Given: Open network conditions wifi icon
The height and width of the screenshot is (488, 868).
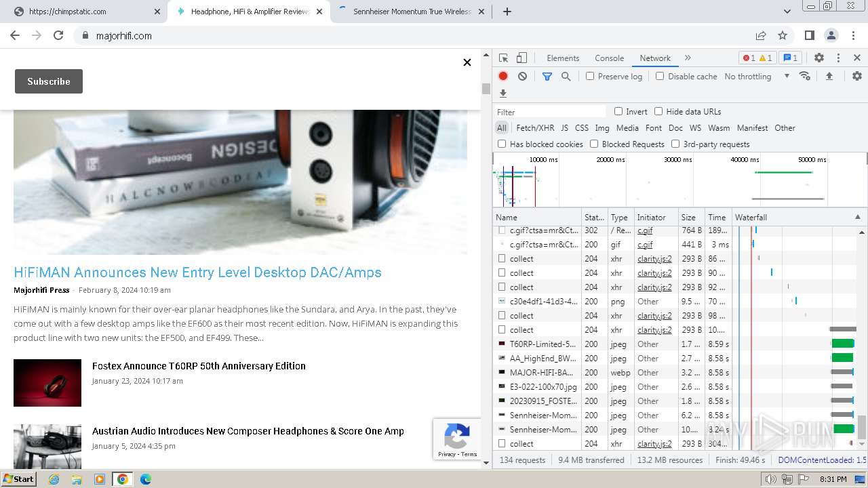Looking at the screenshot, I should pyautogui.click(x=805, y=76).
